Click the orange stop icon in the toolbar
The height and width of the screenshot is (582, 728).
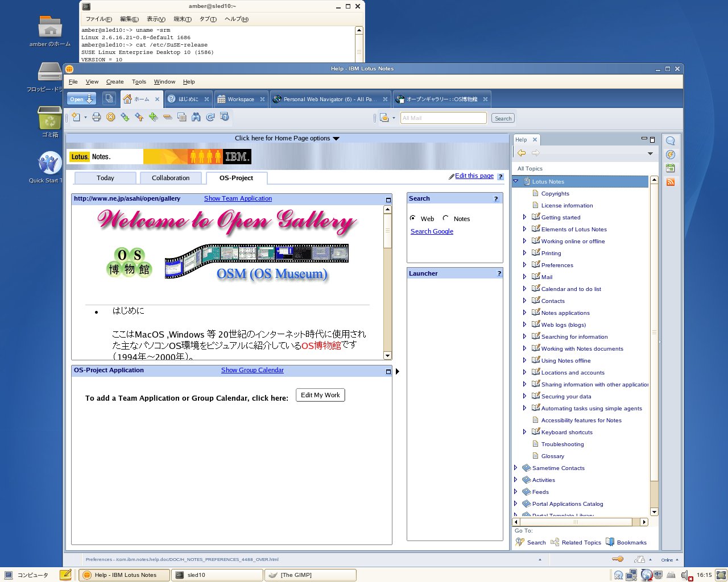(111, 117)
